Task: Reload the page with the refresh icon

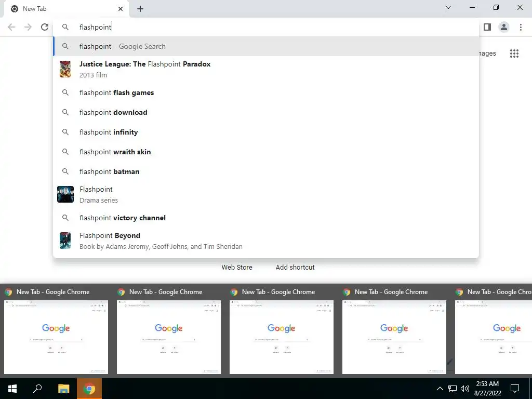Action: tap(45, 27)
